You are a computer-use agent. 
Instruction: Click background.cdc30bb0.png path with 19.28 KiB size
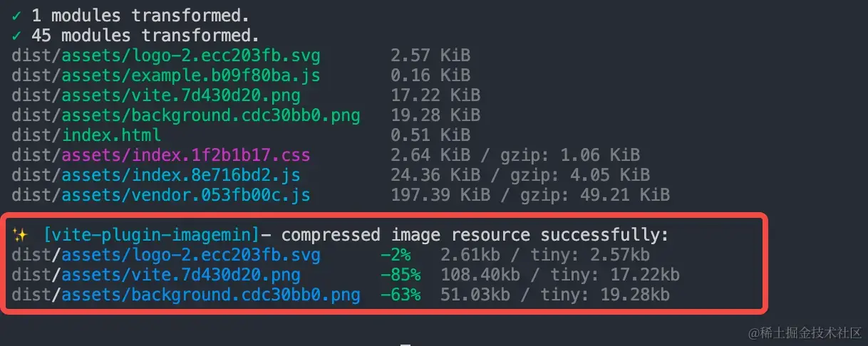[185, 115]
